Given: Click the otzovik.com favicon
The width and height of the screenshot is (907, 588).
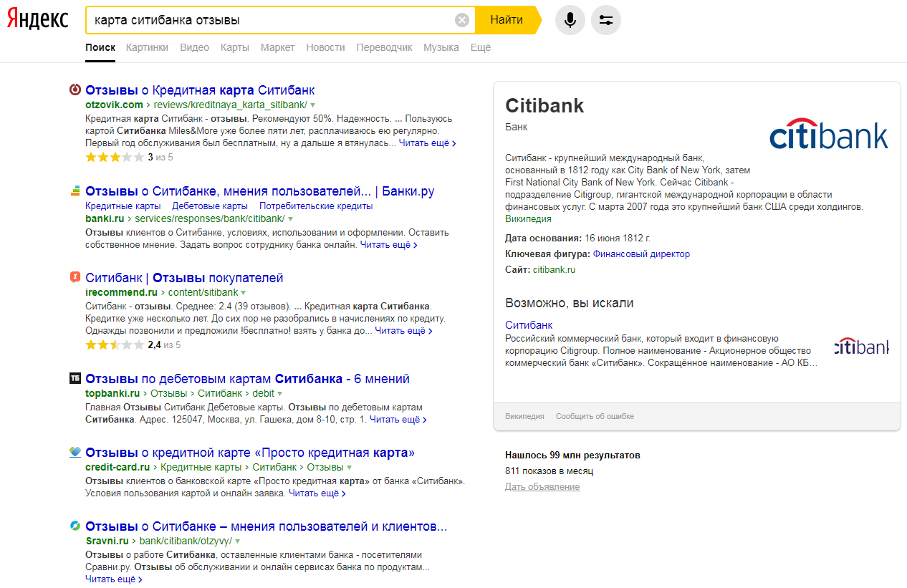Looking at the screenshot, I should click(x=75, y=90).
